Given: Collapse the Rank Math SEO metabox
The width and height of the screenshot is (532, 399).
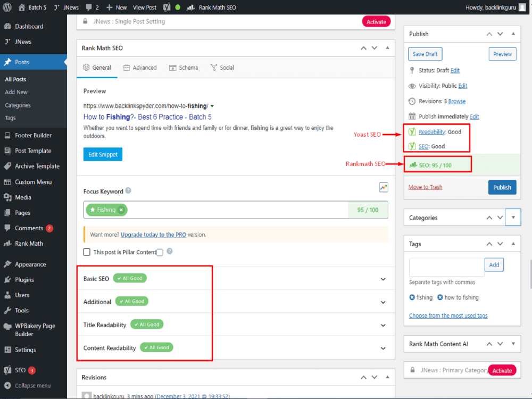Looking at the screenshot, I should pos(387,48).
